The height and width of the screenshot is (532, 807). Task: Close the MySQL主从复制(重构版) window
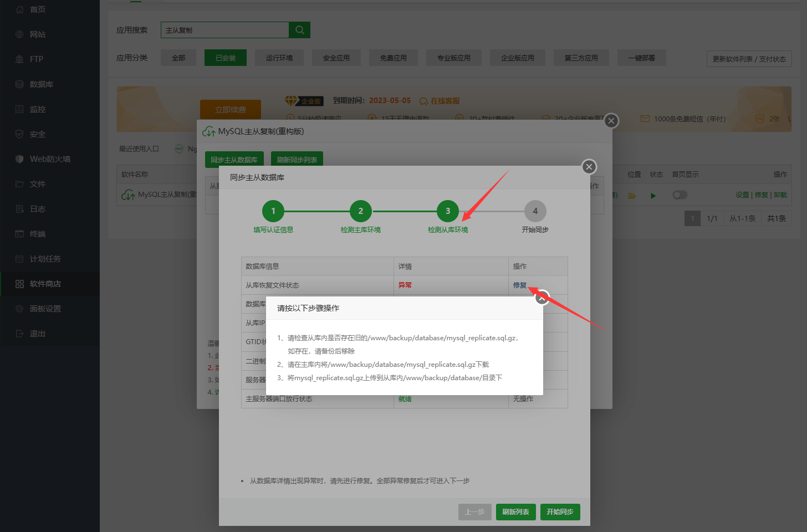611,121
